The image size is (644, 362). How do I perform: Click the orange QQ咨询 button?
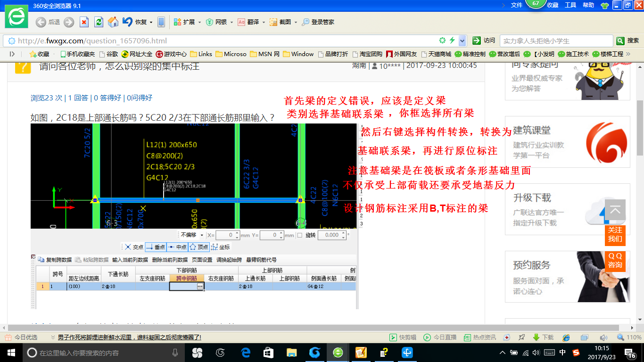click(x=615, y=261)
